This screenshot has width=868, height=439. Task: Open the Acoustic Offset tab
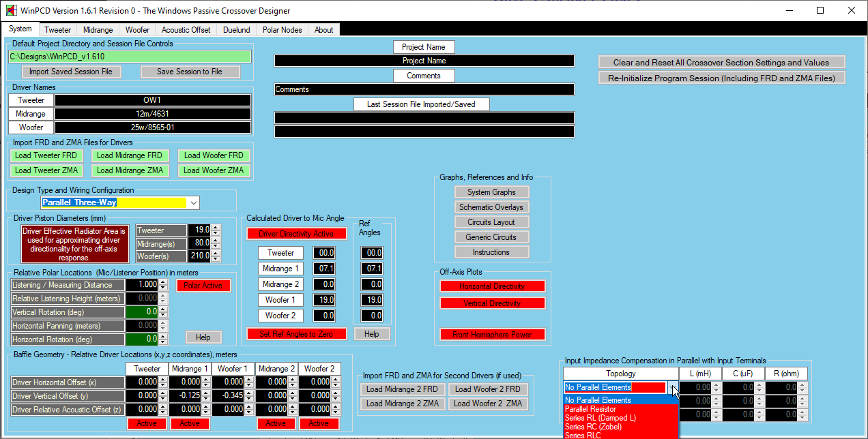pyautogui.click(x=186, y=30)
